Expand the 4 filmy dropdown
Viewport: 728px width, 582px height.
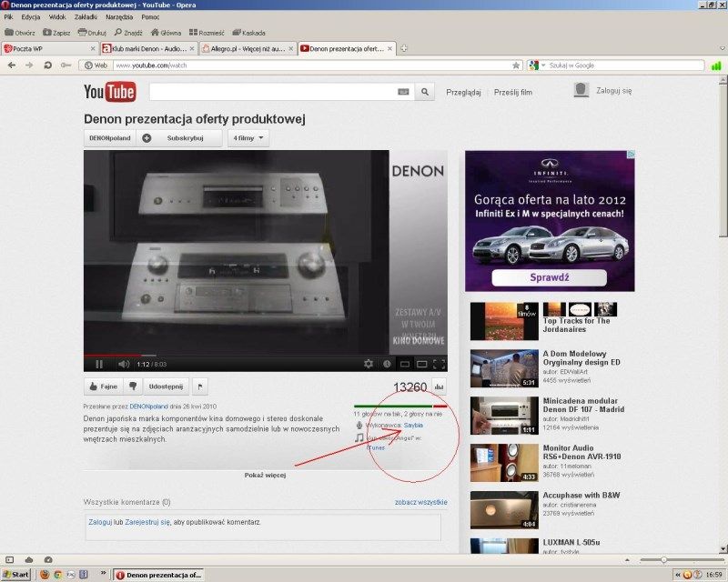pos(248,138)
